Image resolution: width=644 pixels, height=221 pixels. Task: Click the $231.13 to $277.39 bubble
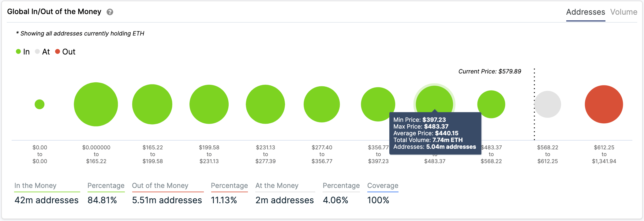pyautogui.click(x=265, y=104)
